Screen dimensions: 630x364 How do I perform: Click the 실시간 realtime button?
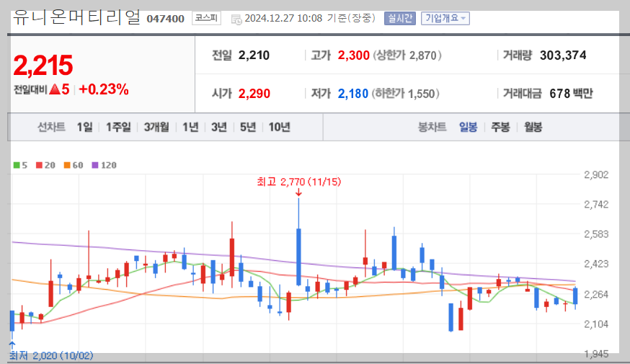pos(400,19)
